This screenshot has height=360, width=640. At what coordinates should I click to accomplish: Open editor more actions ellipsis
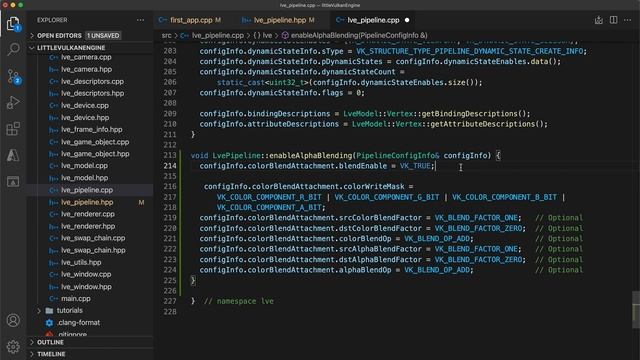point(628,20)
